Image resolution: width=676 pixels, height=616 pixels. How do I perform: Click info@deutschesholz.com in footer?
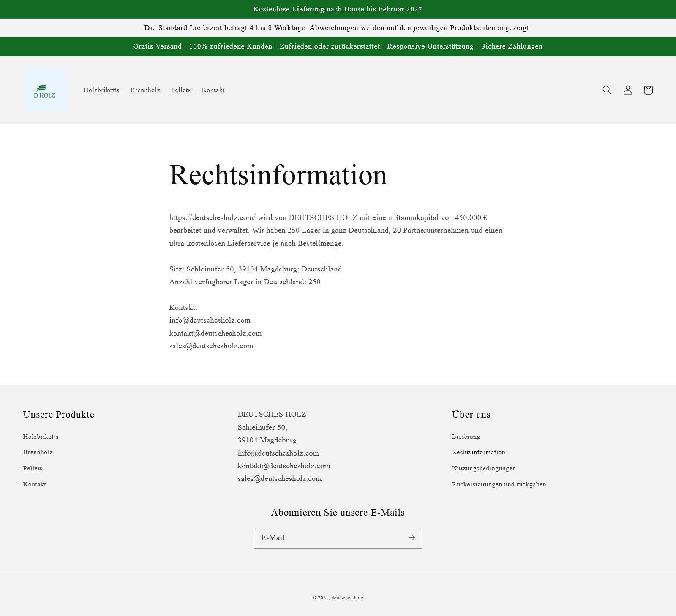point(278,453)
